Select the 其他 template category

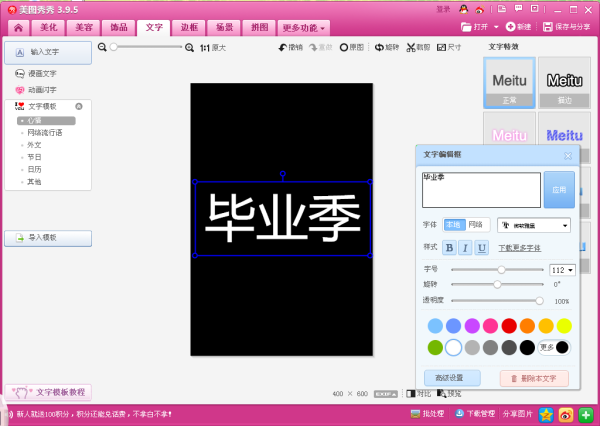(x=34, y=182)
